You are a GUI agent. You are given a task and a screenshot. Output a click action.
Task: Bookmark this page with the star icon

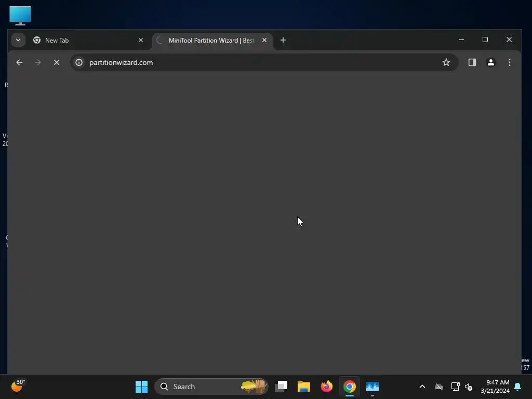coord(446,62)
